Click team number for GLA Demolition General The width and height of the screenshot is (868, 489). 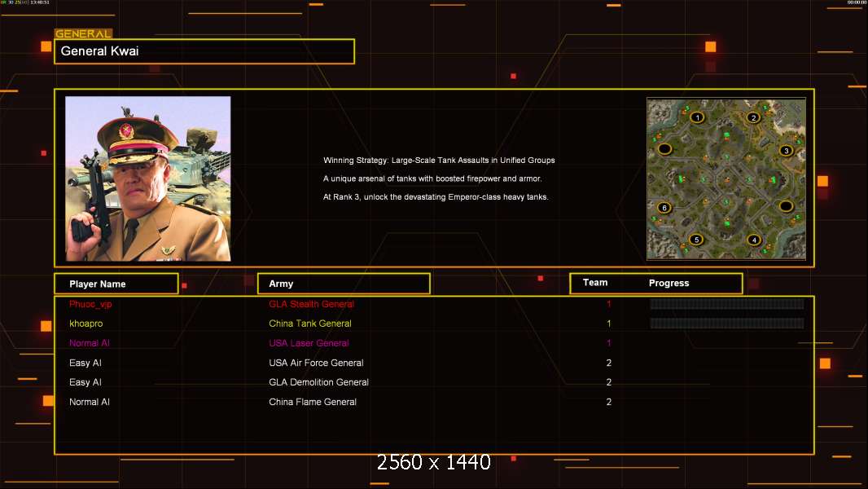click(x=608, y=382)
